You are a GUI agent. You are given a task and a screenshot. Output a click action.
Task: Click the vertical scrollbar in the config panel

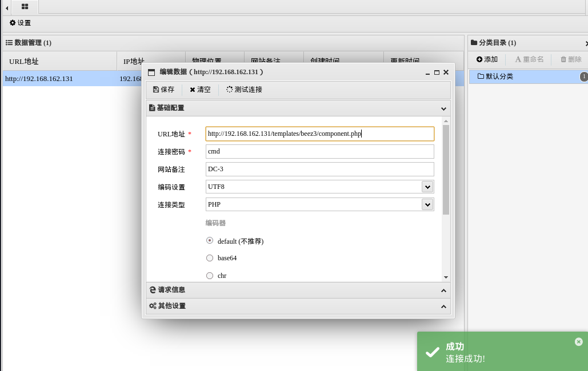(x=446, y=170)
